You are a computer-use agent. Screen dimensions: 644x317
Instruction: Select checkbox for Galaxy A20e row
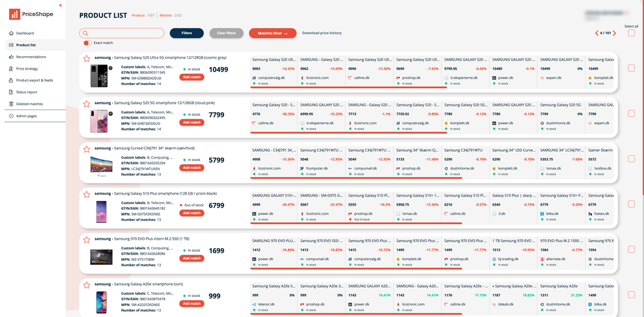631,294
